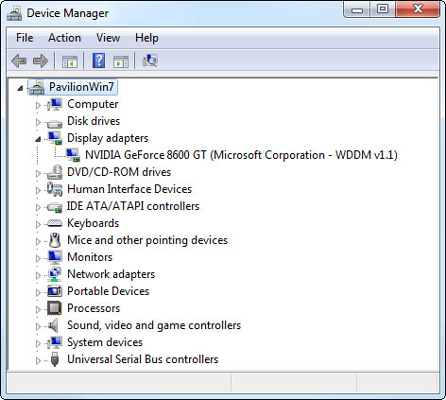Expand the Mice and pointing devices arrow
Screen dimensions: 446x400
[x=38, y=241]
